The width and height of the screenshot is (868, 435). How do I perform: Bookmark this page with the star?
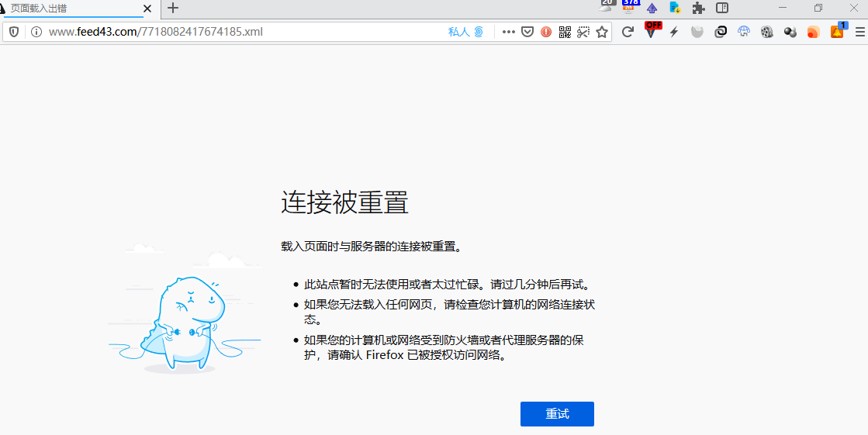[602, 32]
